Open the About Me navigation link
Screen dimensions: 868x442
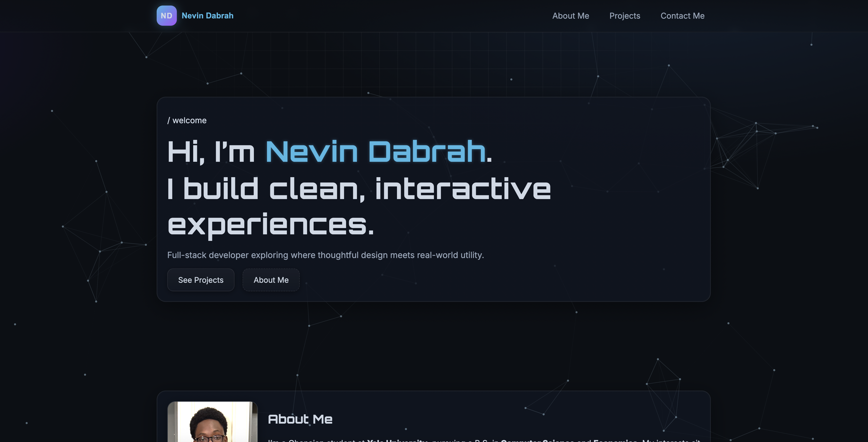pyautogui.click(x=571, y=16)
